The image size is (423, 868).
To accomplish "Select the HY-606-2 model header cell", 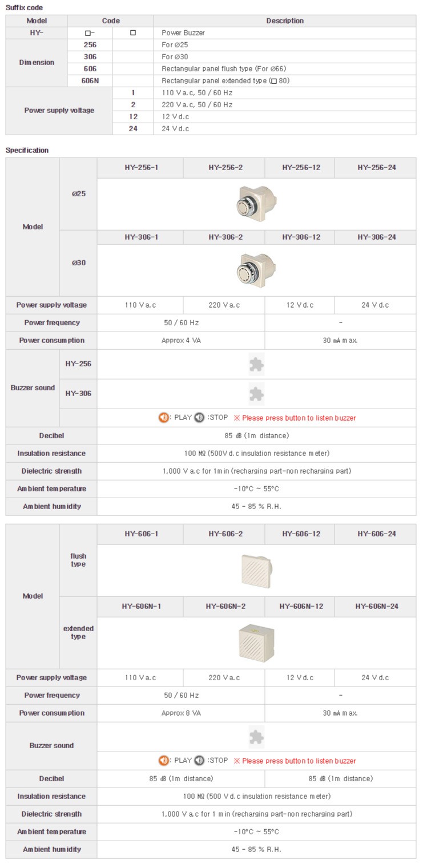I will pos(224,534).
